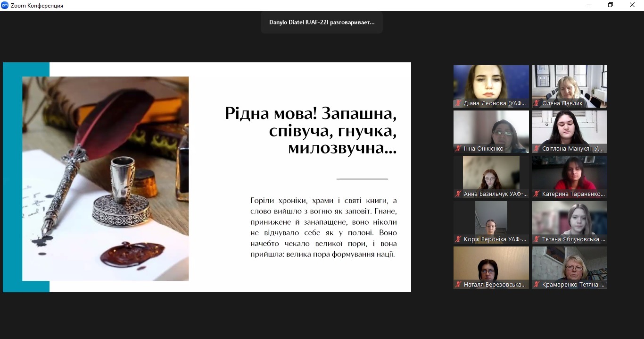
Task: Click muted mic icon on Діана Леонова tile
Action: 458,103
